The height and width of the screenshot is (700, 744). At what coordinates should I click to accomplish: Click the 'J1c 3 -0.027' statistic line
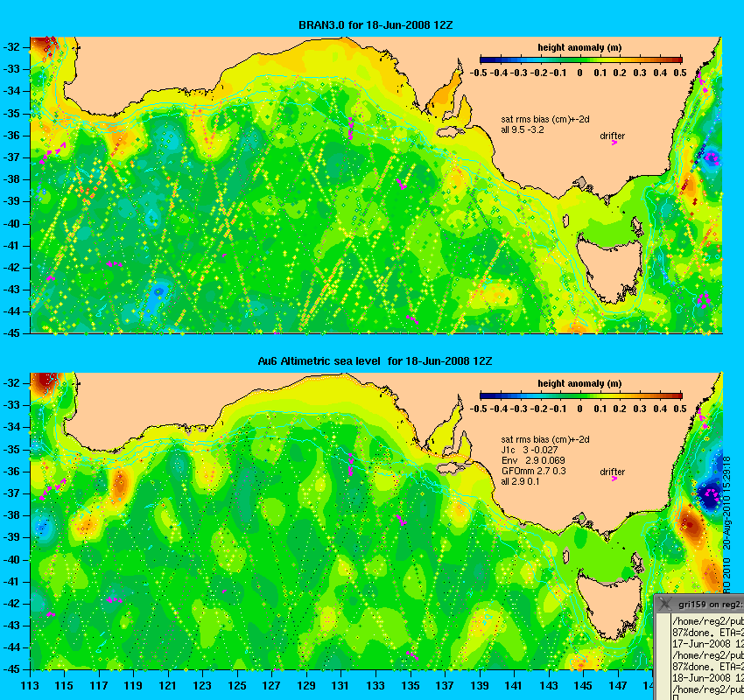pos(530,450)
